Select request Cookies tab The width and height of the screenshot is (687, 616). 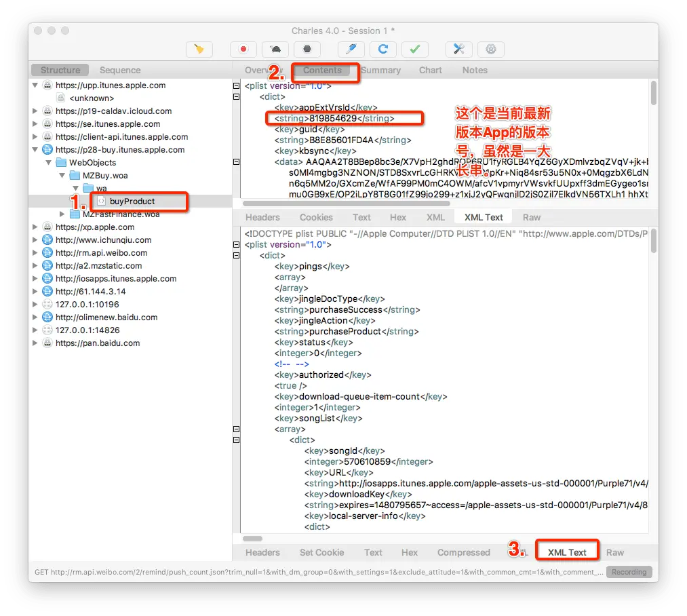316,218
